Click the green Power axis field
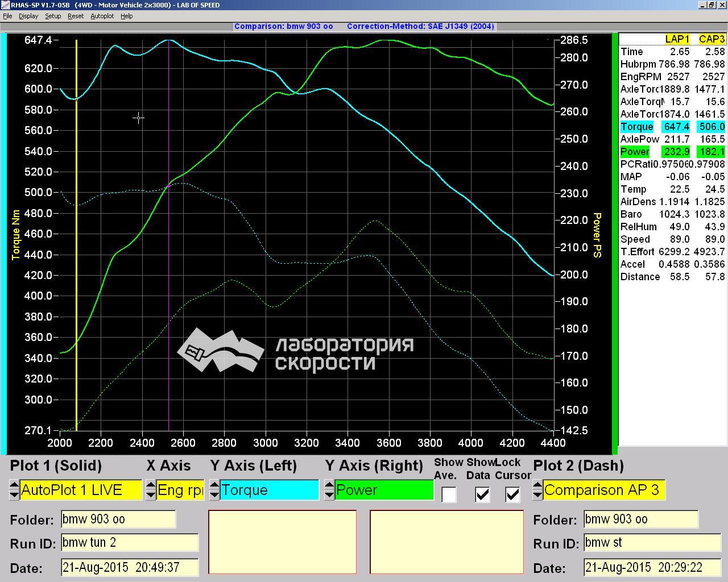 [x=384, y=490]
